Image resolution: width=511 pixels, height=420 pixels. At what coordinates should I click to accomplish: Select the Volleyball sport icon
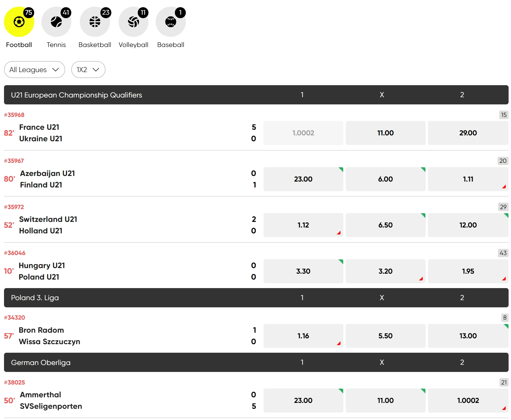tap(133, 21)
